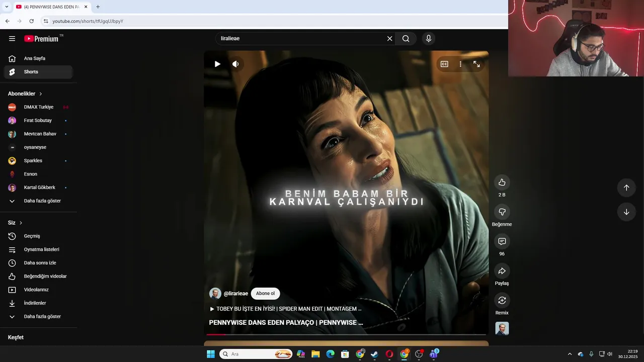Click the search box containing liralieae
The image size is (644, 362).
pyautogui.click(x=301, y=39)
